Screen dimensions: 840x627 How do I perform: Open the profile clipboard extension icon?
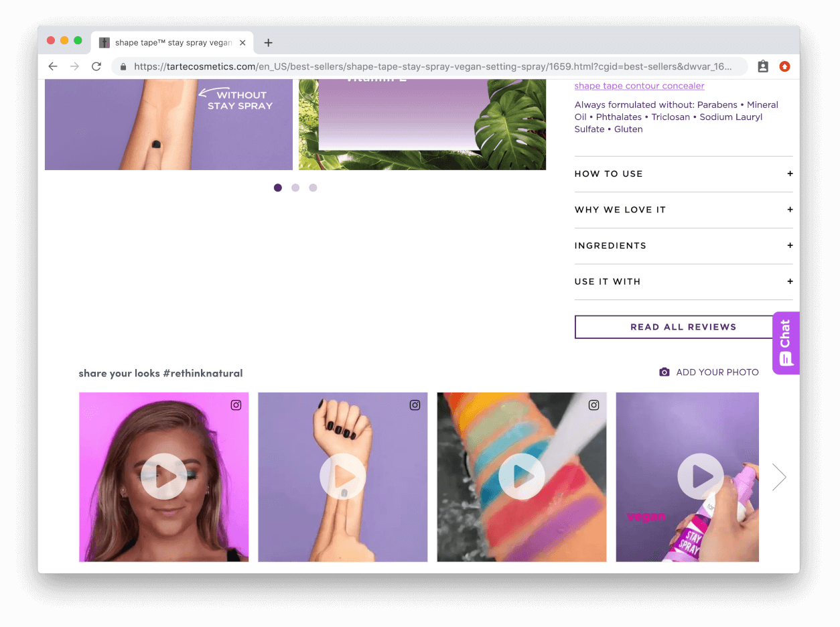tap(763, 66)
